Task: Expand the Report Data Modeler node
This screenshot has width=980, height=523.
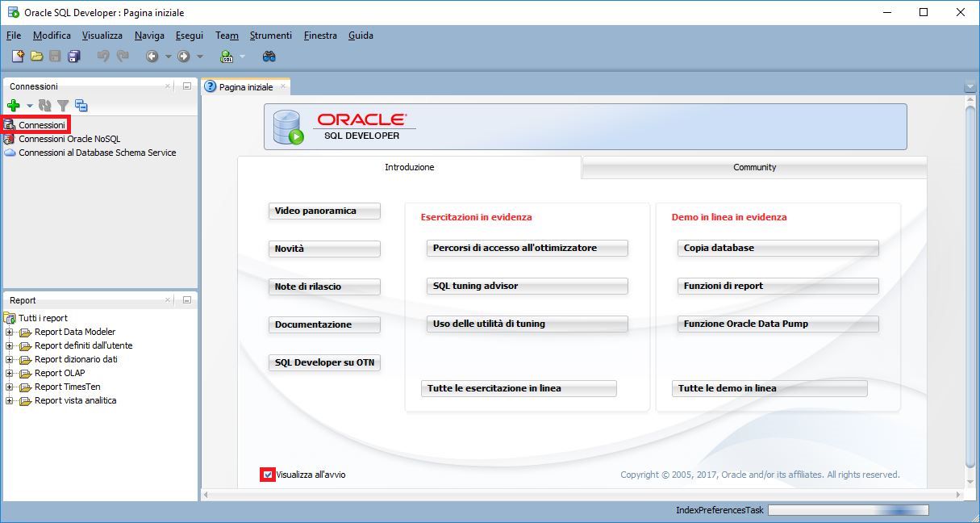Action: [10, 332]
